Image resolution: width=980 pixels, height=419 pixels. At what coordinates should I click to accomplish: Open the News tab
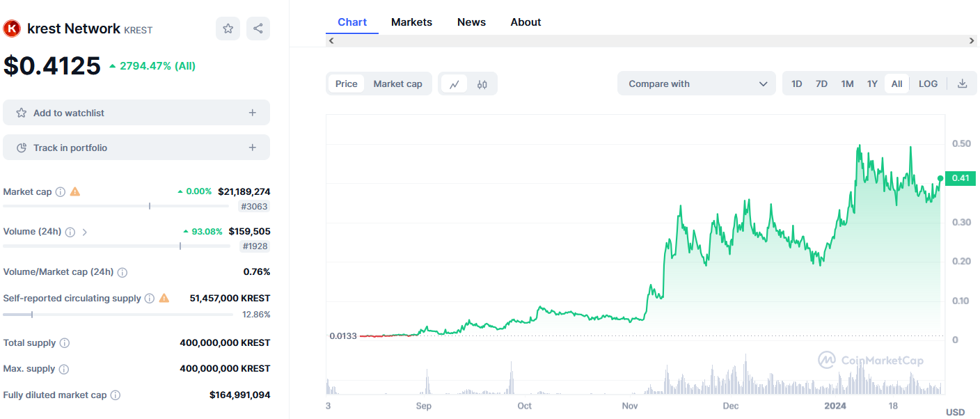(x=471, y=22)
